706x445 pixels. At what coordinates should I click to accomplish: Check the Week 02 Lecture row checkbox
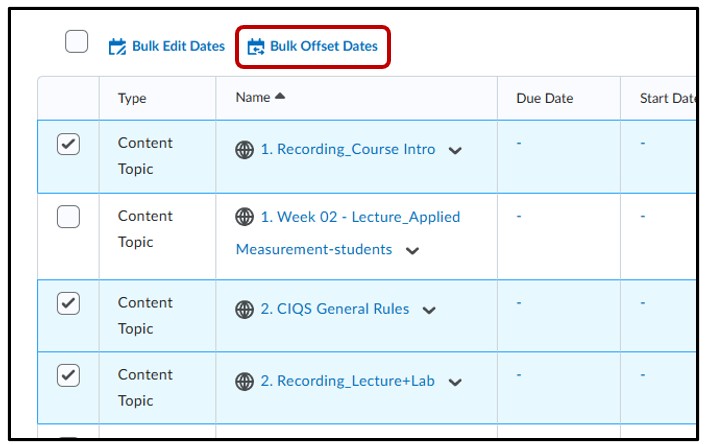click(68, 216)
